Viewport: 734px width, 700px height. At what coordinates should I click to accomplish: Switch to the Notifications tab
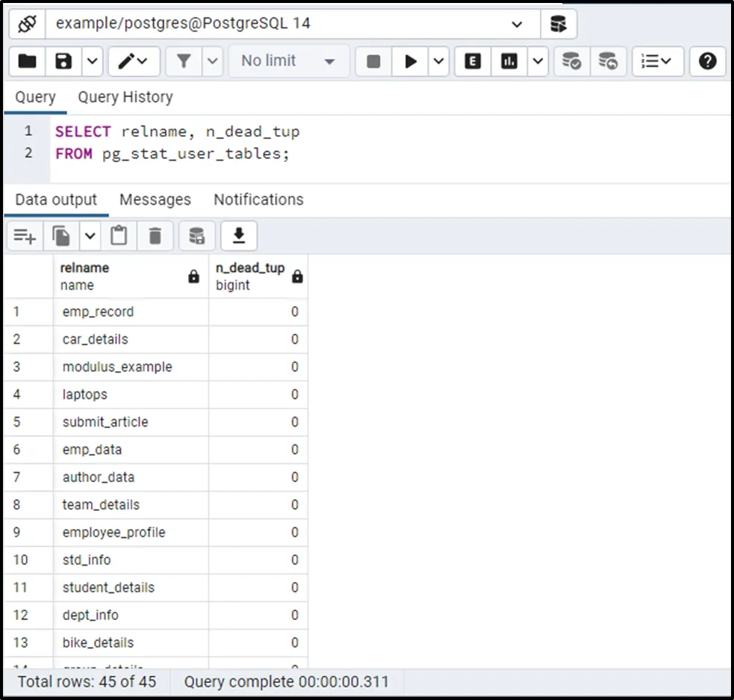[x=258, y=199]
